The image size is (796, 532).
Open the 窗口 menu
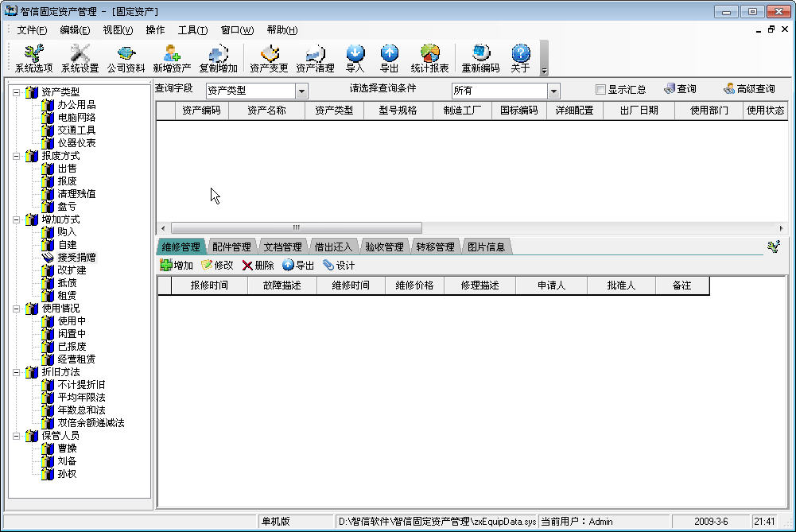coord(237,30)
